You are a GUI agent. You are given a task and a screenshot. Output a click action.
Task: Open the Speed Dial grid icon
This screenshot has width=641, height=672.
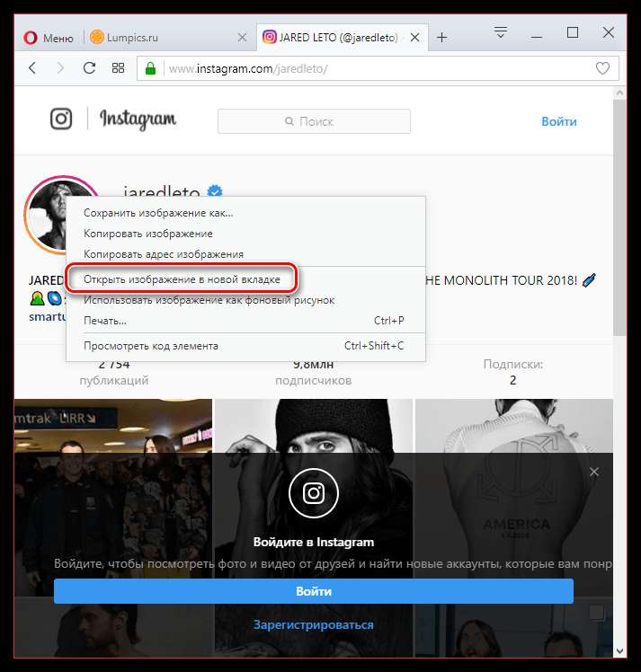point(118,67)
